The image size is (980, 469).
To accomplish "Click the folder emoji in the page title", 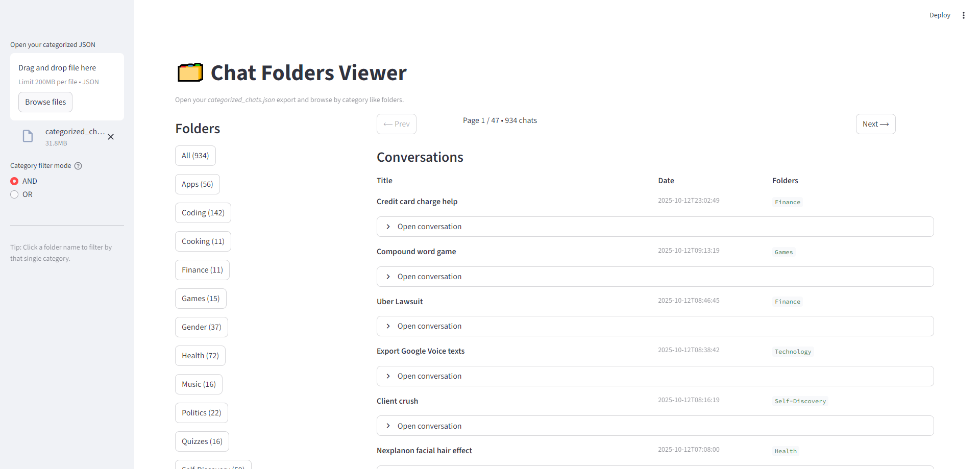I will (189, 72).
